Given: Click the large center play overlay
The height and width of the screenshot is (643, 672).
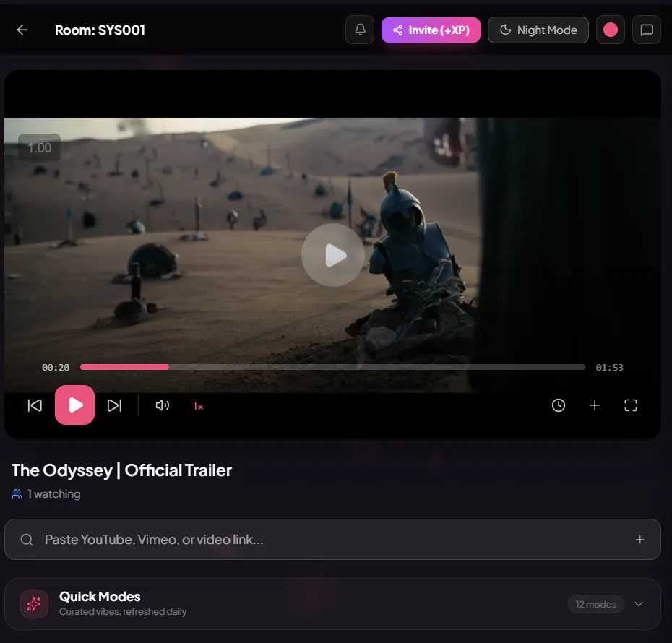Looking at the screenshot, I should tap(333, 255).
